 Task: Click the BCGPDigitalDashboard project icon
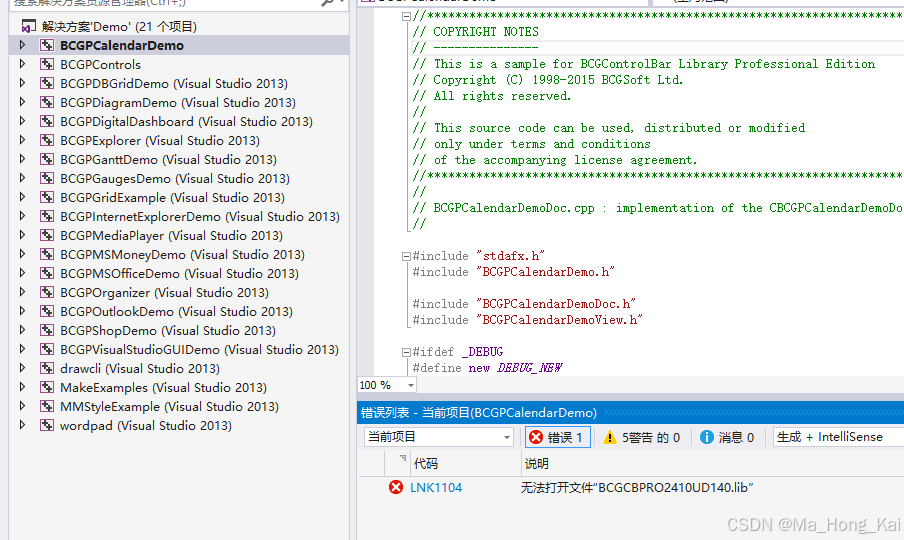(47, 121)
